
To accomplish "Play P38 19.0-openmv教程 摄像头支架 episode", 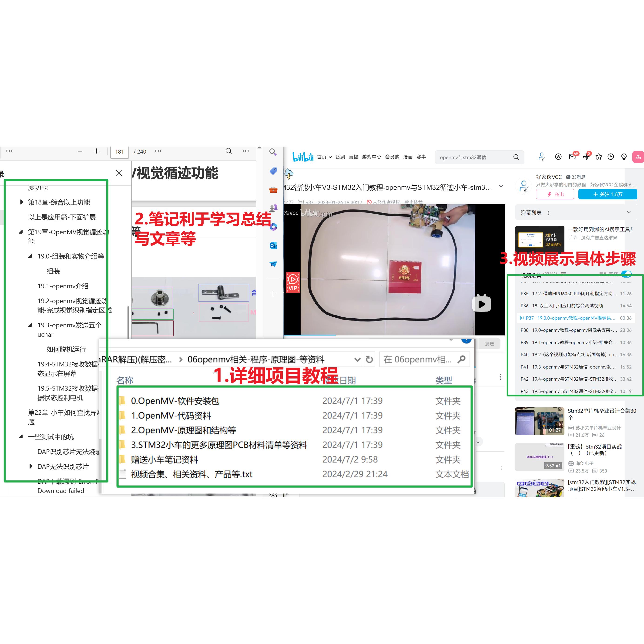I will coord(576,330).
